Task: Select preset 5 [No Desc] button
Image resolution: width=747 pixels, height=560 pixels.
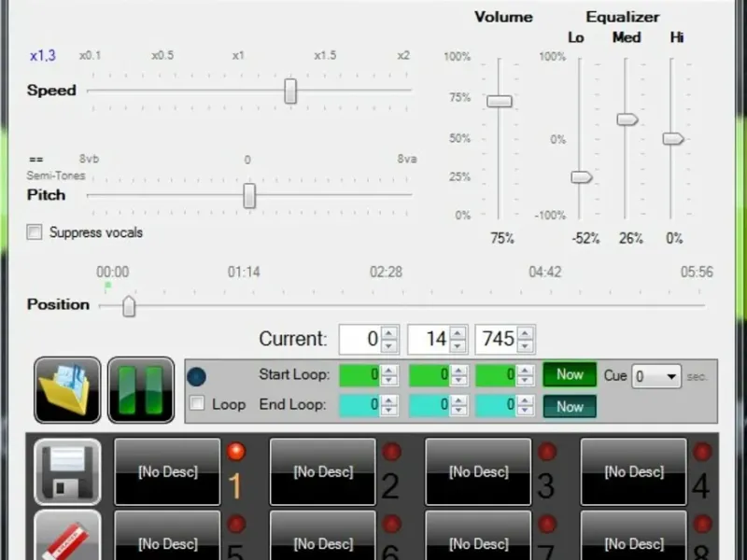Action: tap(167, 536)
